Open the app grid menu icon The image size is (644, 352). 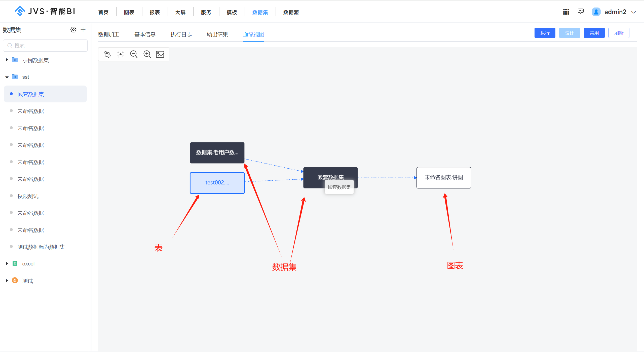pyautogui.click(x=566, y=12)
